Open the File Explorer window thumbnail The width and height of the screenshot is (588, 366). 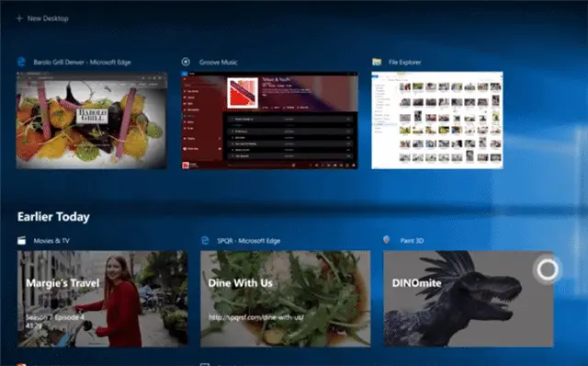tap(437, 120)
